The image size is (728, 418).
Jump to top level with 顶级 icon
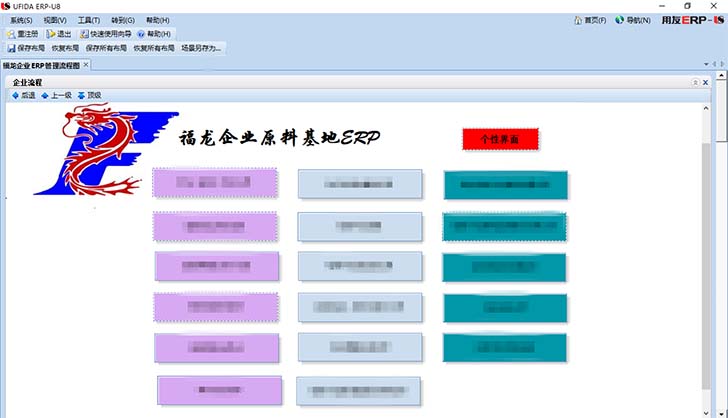click(x=81, y=96)
